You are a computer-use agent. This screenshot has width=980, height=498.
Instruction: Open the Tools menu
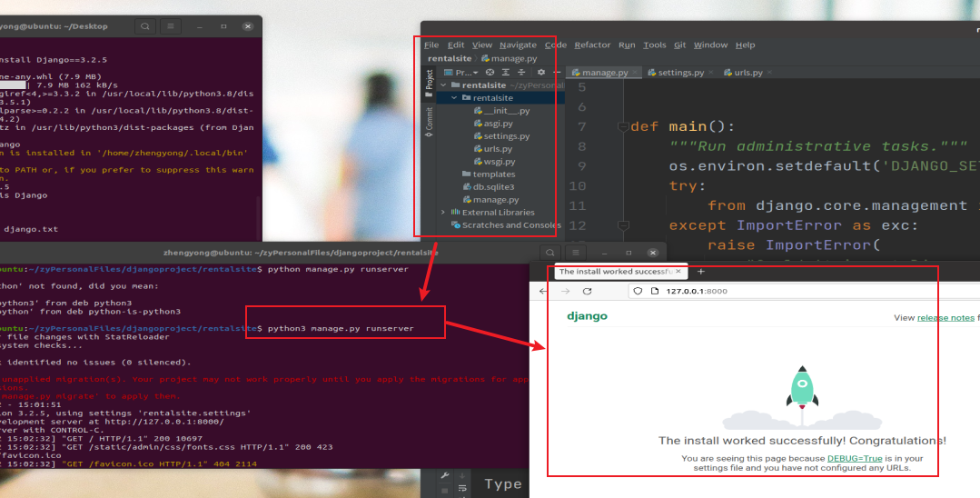click(654, 45)
